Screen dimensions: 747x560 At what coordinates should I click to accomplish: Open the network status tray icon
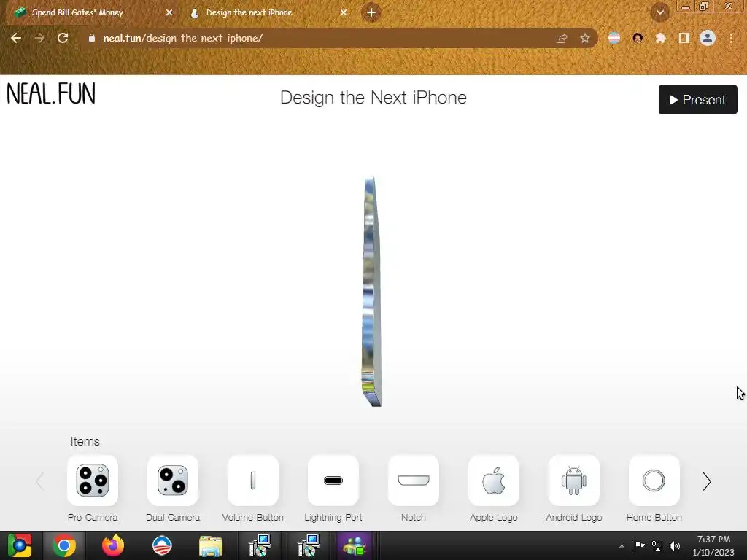[657, 545]
